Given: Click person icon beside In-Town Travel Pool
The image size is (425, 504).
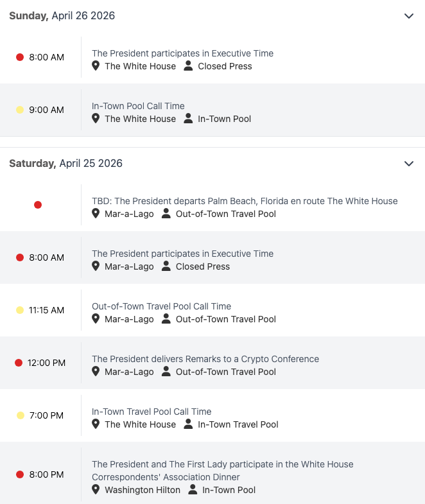Looking at the screenshot, I should pos(188,424).
